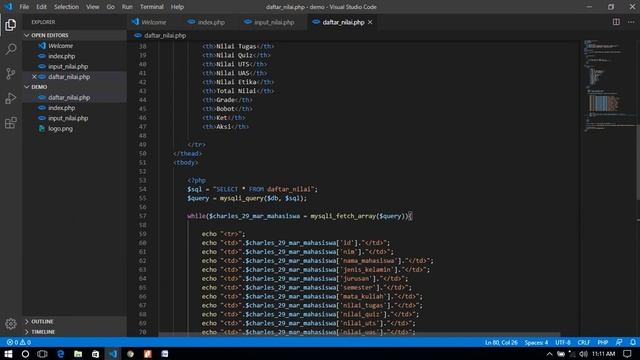Switch to the input_nilai.php tab
The width and height of the screenshot is (640, 360).
(x=273, y=22)
